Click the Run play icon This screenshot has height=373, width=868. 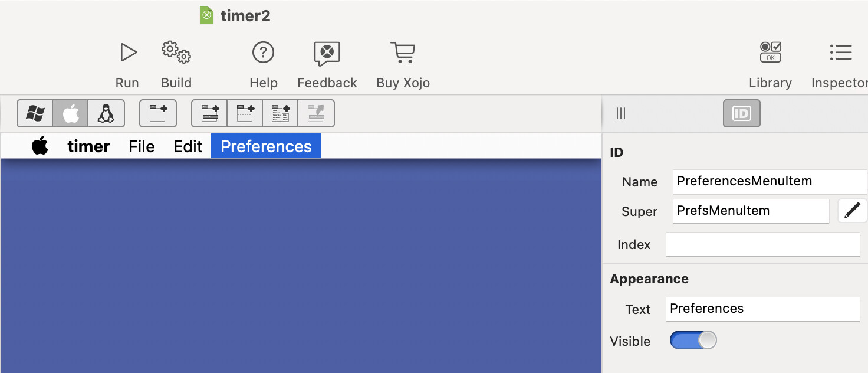(x=127, y=53)
